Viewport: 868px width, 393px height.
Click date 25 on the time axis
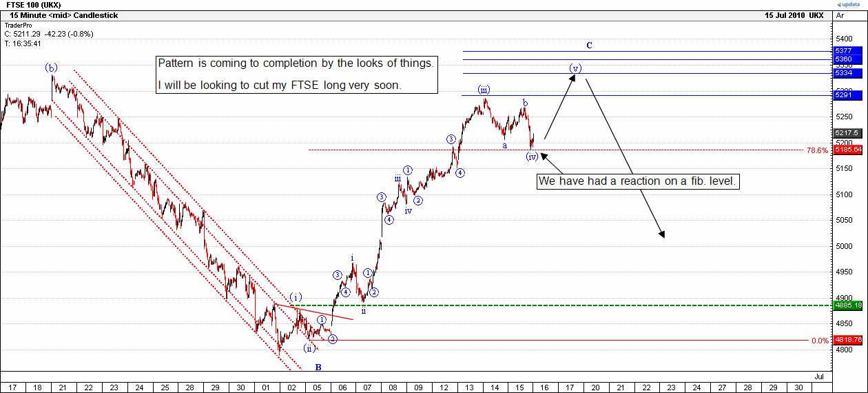point(165,388)
